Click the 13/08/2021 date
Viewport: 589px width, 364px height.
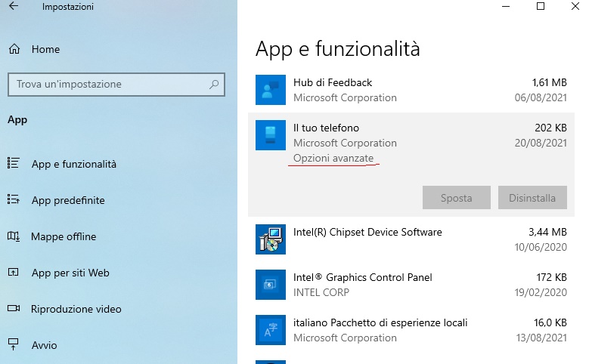[541, 338]
